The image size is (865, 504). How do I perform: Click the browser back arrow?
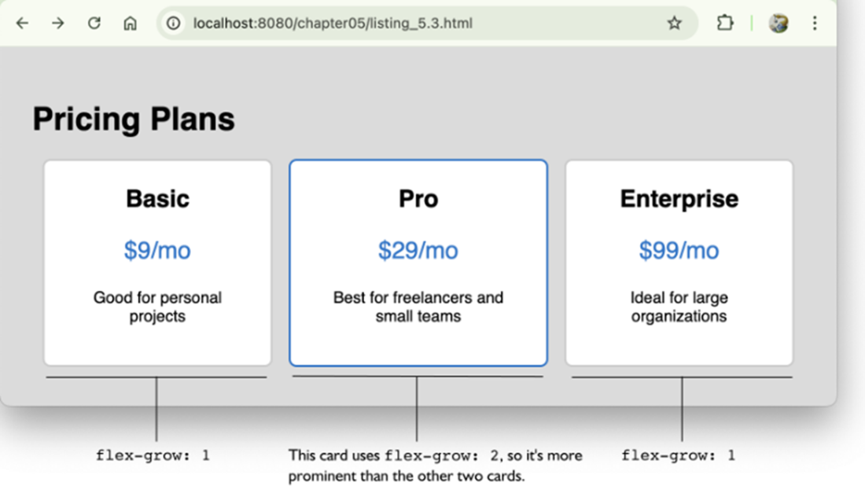(x=22, y=24)
